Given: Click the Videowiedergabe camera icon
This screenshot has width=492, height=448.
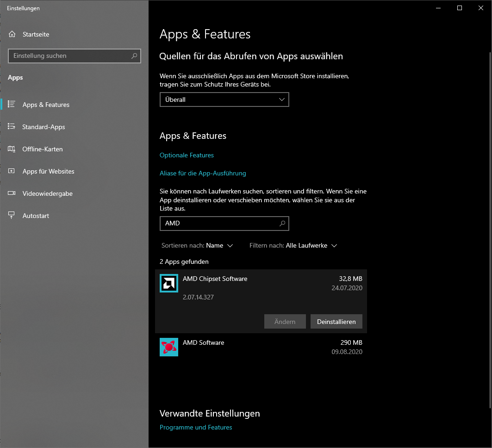Looking at the screenshot, I should (x=11, y=193).
